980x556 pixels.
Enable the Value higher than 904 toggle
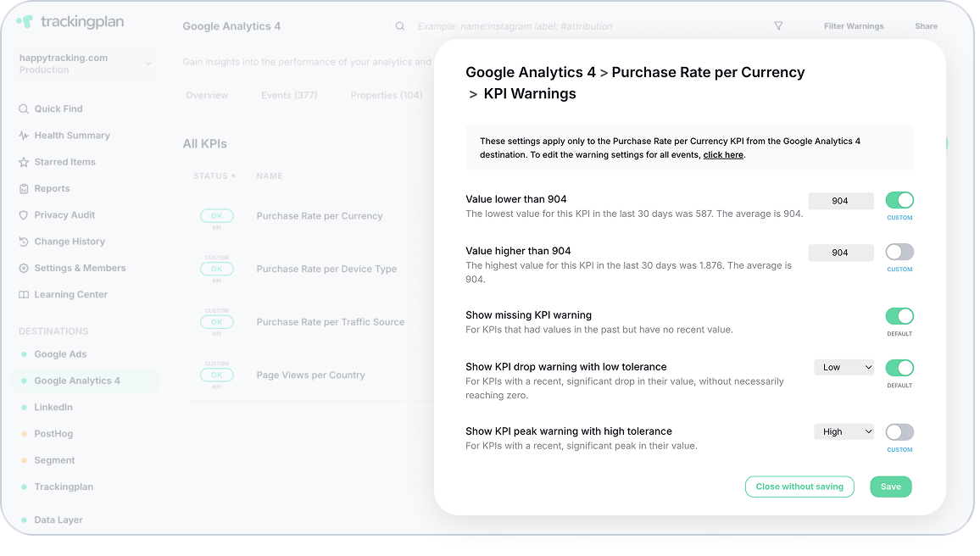point(899,252)
